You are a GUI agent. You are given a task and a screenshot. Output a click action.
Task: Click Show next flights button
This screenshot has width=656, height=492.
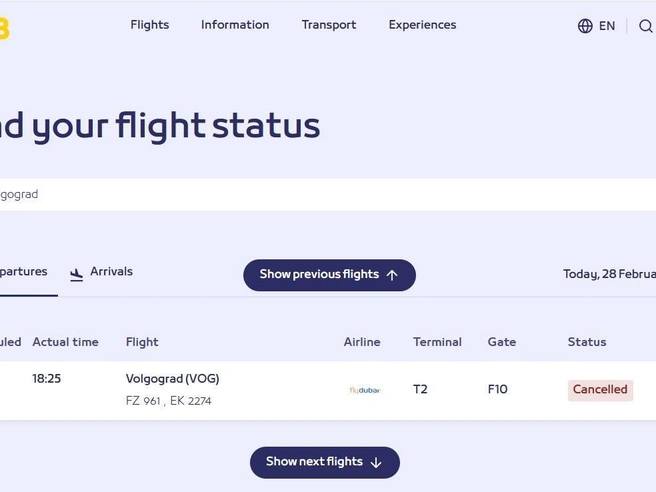tap(325, 462)
